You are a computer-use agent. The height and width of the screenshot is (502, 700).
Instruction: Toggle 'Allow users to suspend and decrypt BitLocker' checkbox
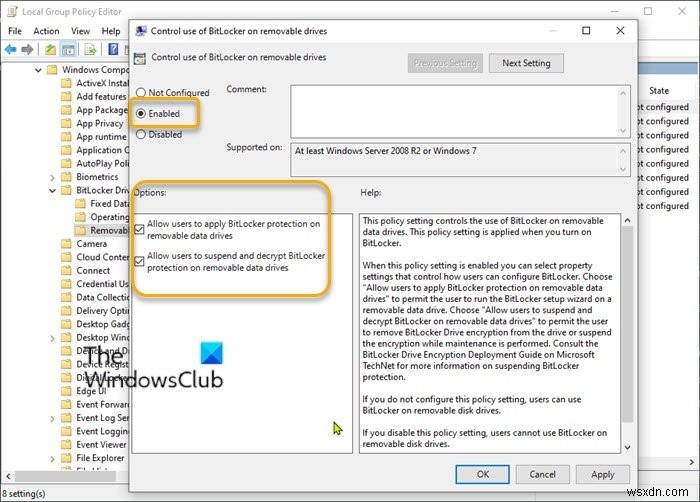tap(139, 261)
